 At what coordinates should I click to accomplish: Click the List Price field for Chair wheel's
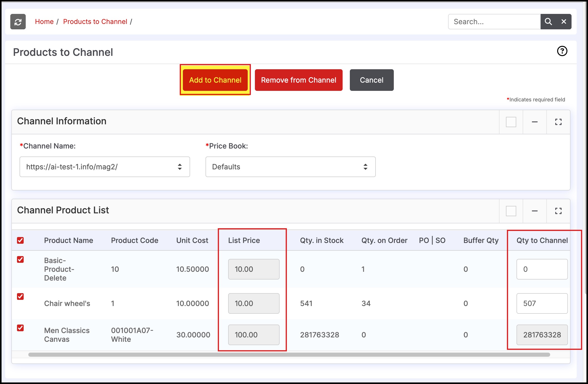click(254, 303)
